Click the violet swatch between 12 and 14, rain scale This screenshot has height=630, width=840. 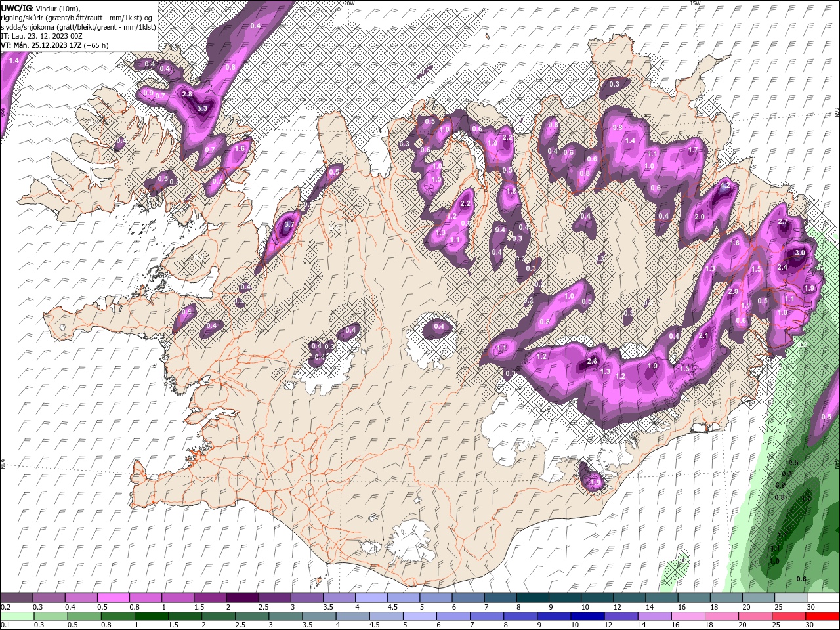tap(621, 616)
